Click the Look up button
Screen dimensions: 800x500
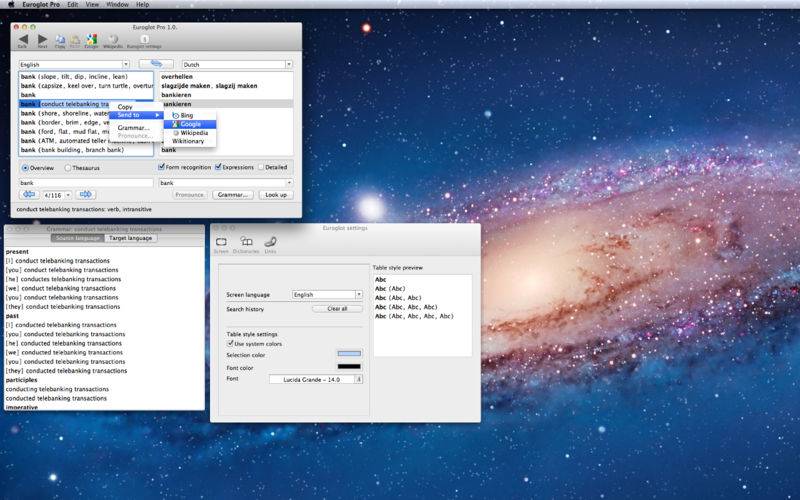(276, 194)
